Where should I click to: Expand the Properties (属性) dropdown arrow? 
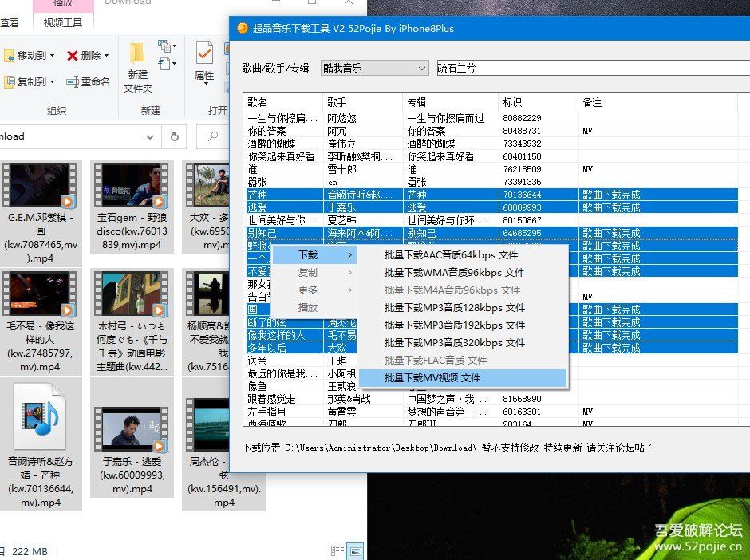[x=205, y=84]
